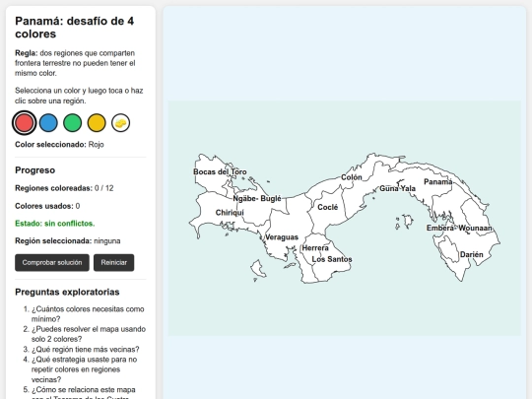
Task: Choose the eraser sponge tool
Action: tap(121, 123)
